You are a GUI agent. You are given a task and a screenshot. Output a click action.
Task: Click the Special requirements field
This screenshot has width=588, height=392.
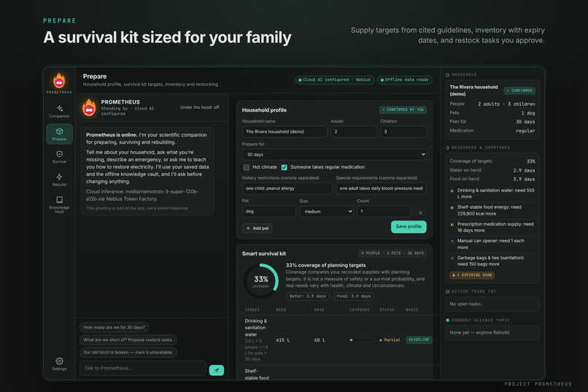tap(381, 188)
